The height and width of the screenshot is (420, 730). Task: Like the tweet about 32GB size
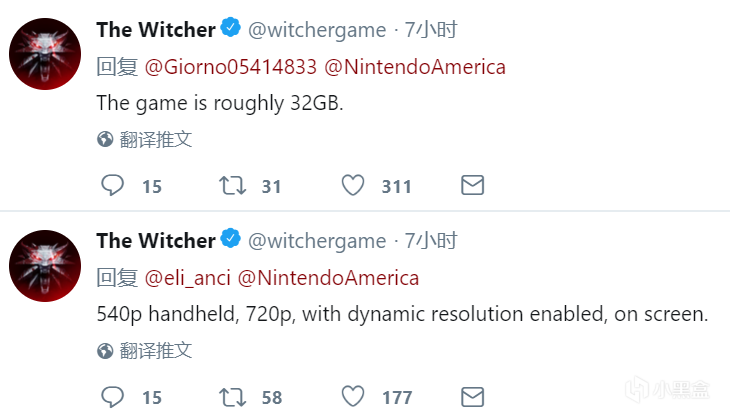(x=352, y=185)
